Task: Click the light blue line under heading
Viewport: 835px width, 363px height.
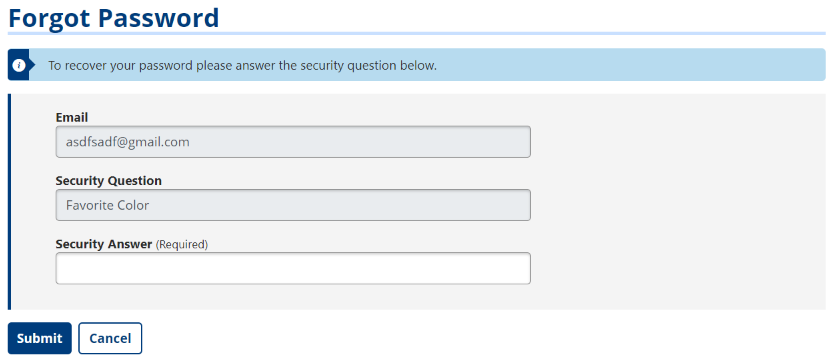Action: (416, 34)
